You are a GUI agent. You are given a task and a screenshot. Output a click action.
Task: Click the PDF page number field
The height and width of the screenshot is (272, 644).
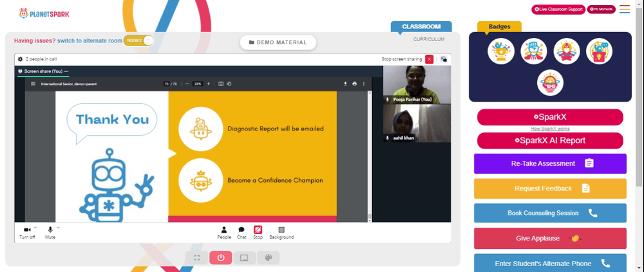tap(167, 84)
